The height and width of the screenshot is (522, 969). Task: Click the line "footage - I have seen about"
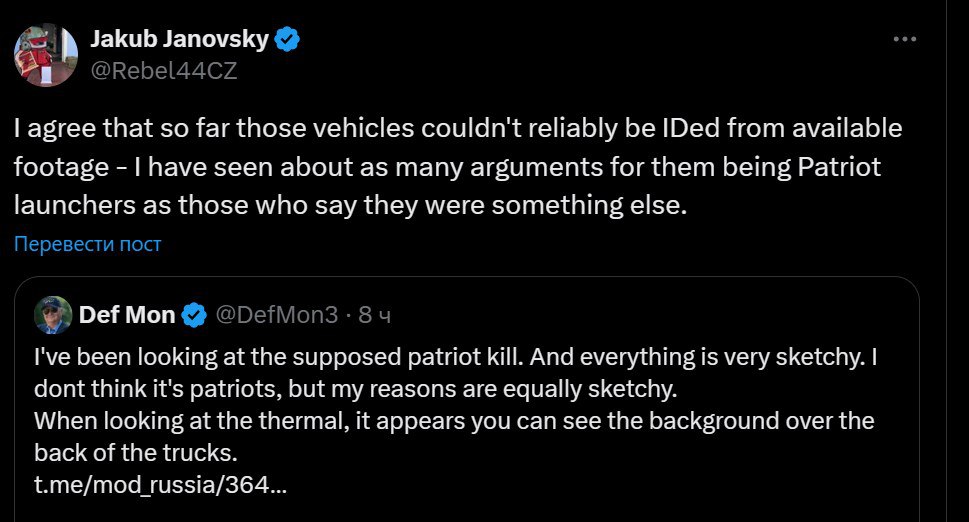(447, 166)
